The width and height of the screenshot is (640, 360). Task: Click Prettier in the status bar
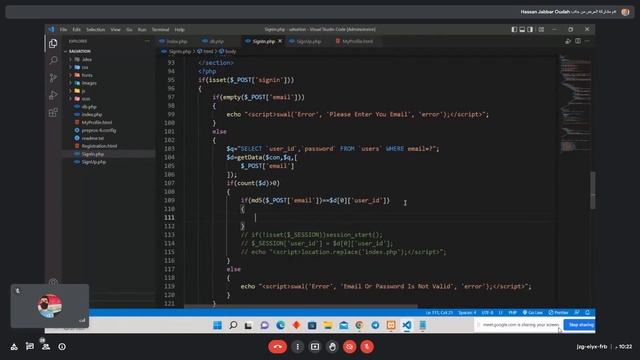pos(558,313)
